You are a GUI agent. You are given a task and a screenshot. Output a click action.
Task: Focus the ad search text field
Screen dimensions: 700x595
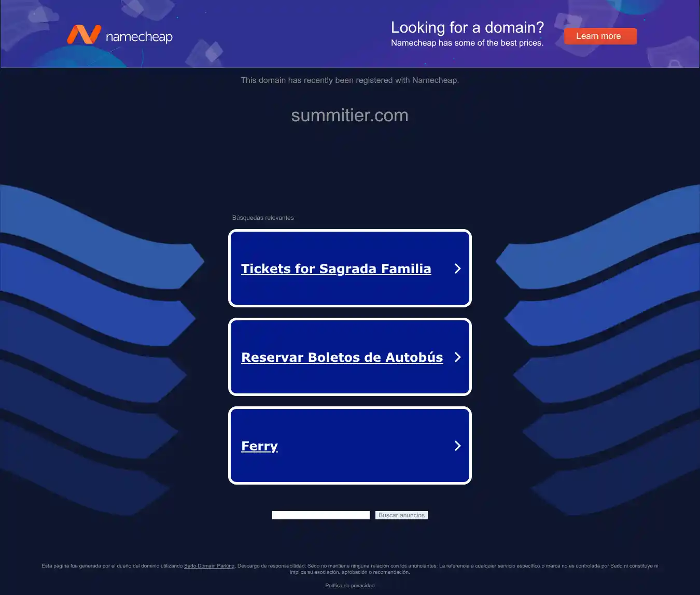point(321,515)
